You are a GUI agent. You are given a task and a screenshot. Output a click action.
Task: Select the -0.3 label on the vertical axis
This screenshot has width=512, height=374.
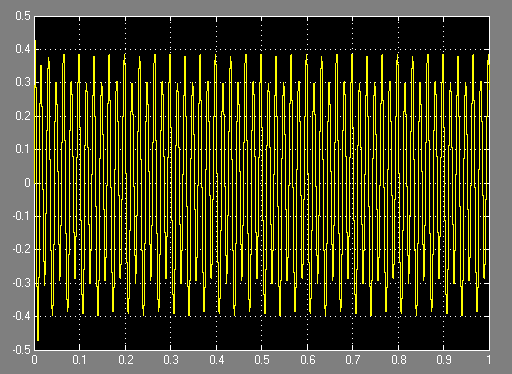(x=21, y=283)
